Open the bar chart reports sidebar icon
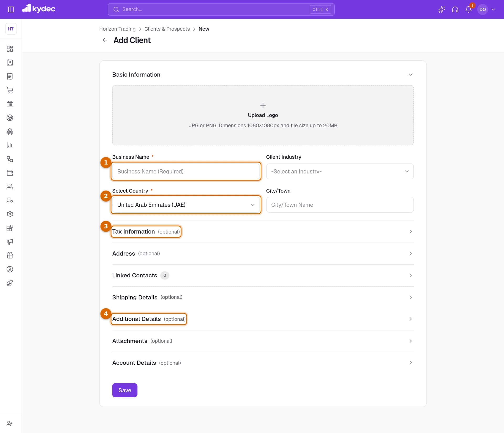The width and height of the screenshot is (504, 433). [10, 145]
